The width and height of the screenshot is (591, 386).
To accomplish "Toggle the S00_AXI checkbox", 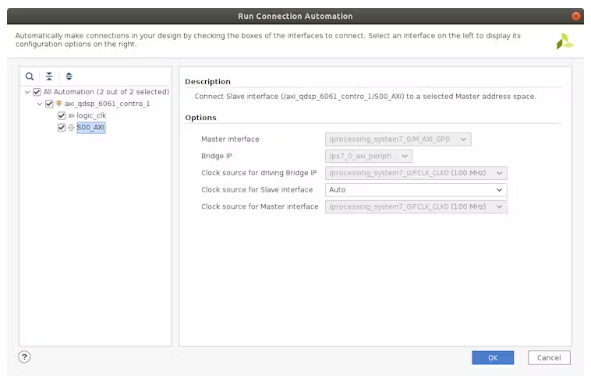I will pos(62,127).
